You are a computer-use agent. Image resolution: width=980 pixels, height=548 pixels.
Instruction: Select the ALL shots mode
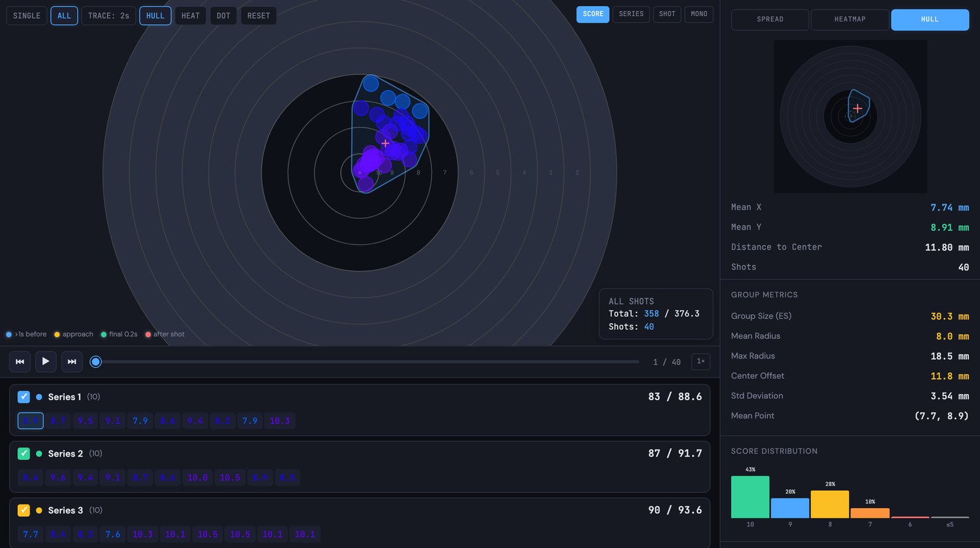point(64,15)
